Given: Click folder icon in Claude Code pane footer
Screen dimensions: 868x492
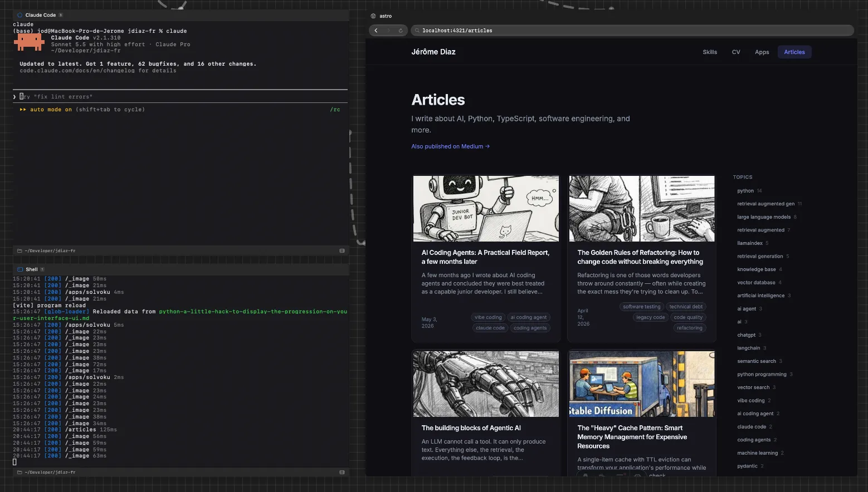Looking at the screenshot, I should pyautogui.click(x=19, y=251).
